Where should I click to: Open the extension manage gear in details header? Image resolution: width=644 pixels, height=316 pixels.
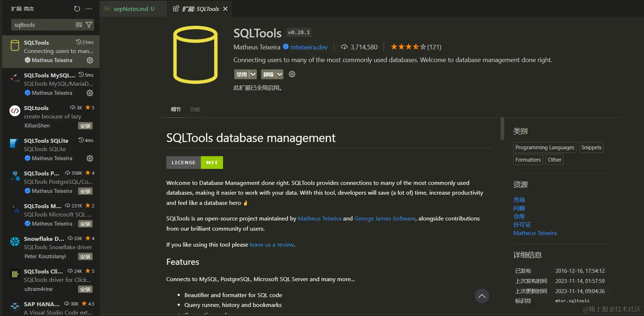(x=292, y=74)
